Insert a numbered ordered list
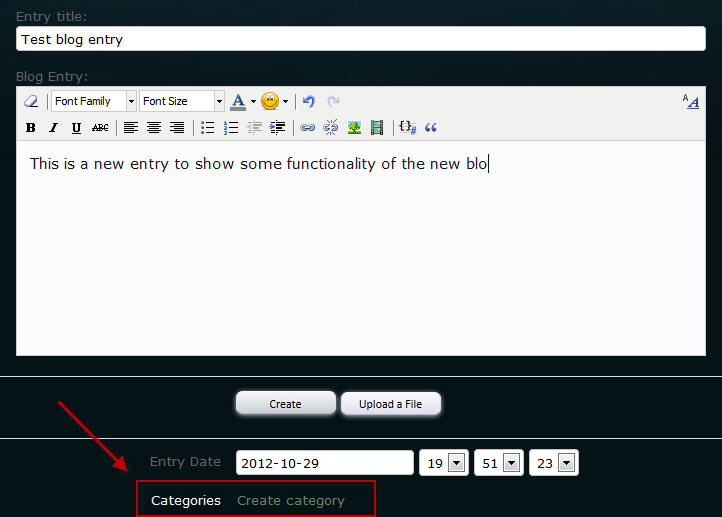Viewport: 722px width, 517px height. click(x=231, y=128)
